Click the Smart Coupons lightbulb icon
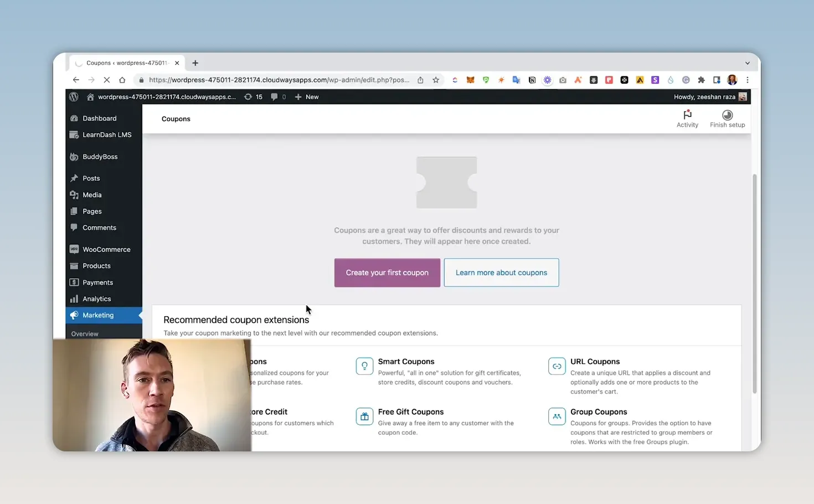The height and width of the screenshot is (504, 814). click(364, 366)
